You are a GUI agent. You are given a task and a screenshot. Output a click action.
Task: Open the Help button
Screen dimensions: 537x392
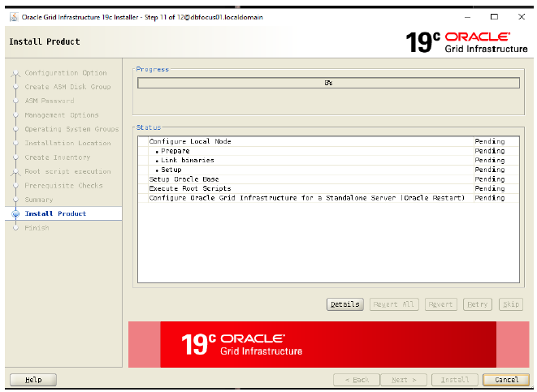point(32,379)
